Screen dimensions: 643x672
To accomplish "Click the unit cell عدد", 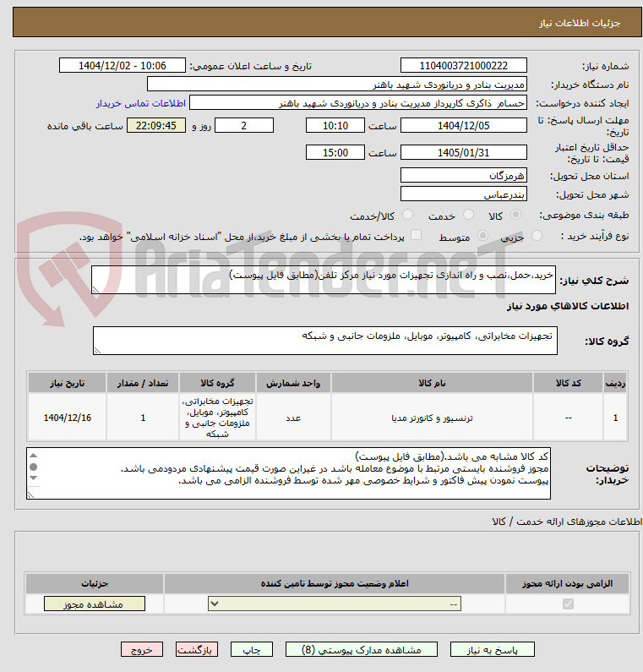I will [x=293, y=418].
